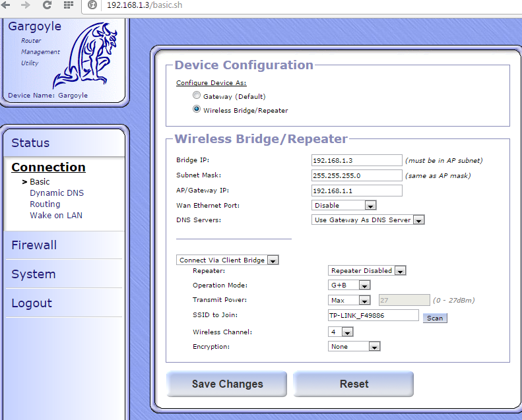522x420 pixels.
Task: Click the Subnet Mask input field
Action: click(357, 175)
